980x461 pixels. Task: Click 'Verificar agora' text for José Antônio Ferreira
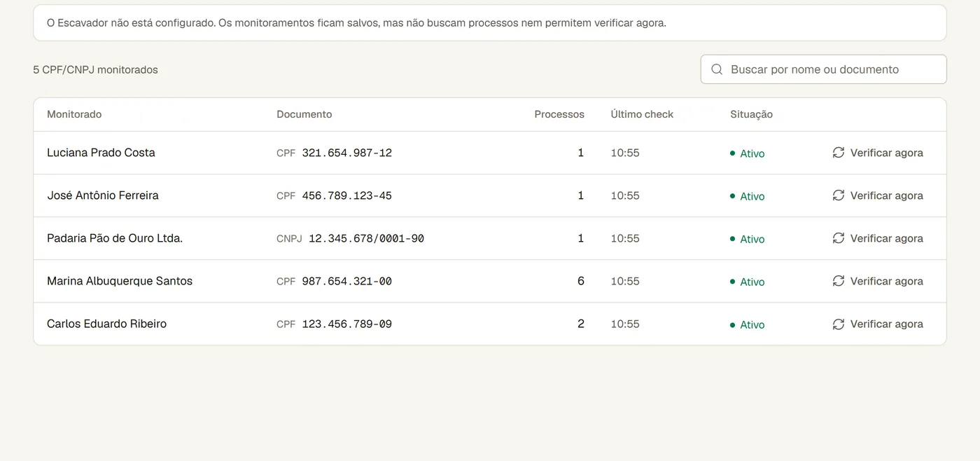(886, 195)
